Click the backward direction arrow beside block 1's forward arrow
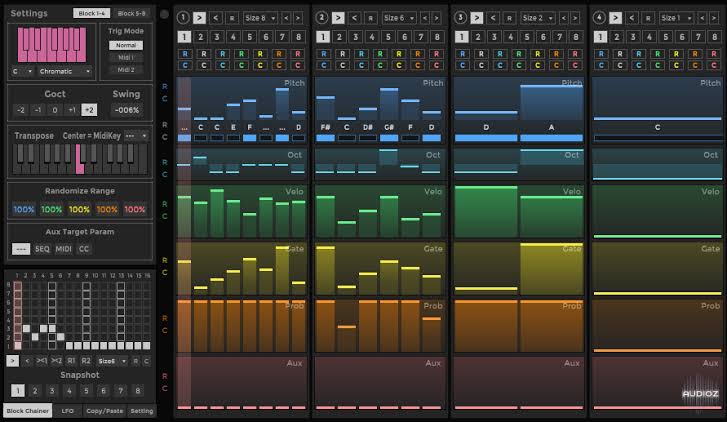 (216, 18)
